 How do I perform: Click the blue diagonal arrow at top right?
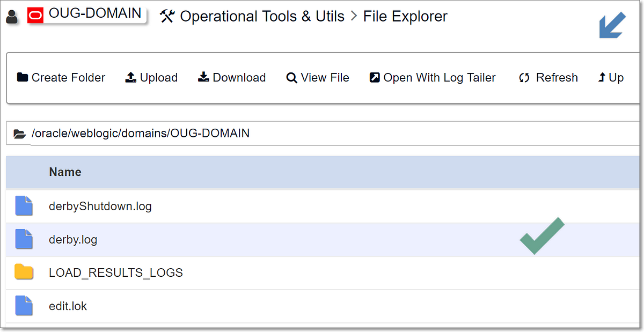[x=611, y=25]
